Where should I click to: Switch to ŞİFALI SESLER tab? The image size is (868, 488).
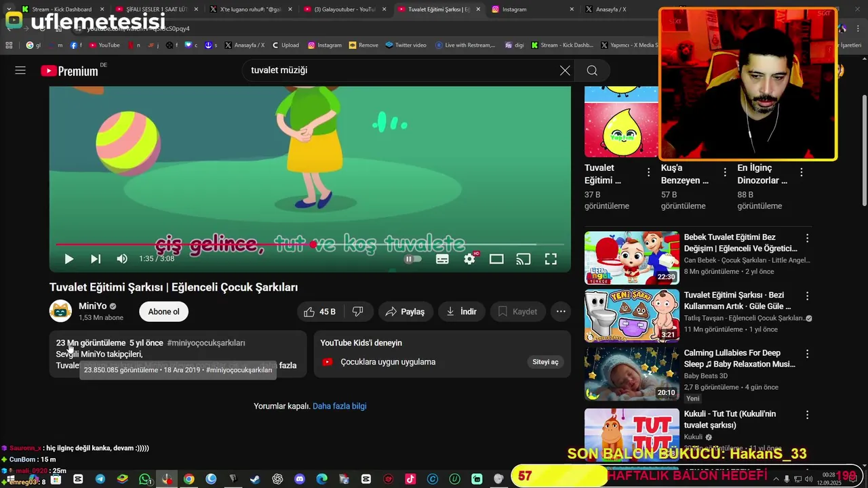click(156, 9)
